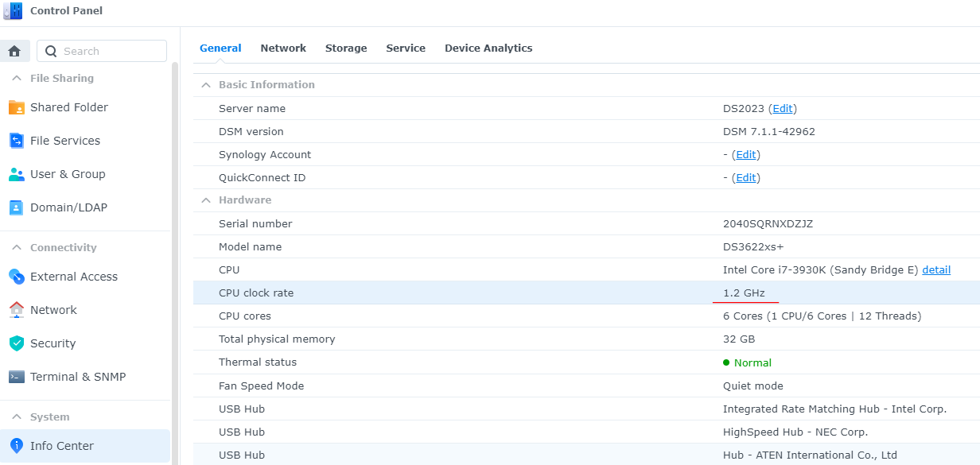Image resolution: width=980 pixels, height=465 pixels.
Task: Click the Normal thermal status indicator
Action: (747, 362)
